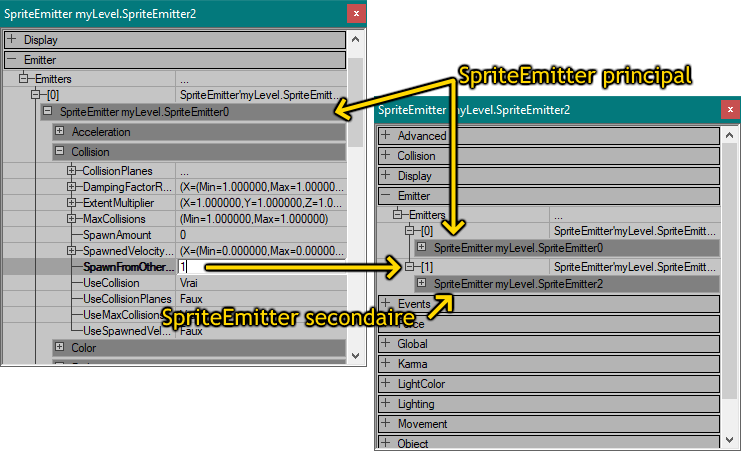The height and width of the screenshot is (451, 741).
Task: Close the left SpriteEmitter properties window
Action: click(x=356, y=13)
